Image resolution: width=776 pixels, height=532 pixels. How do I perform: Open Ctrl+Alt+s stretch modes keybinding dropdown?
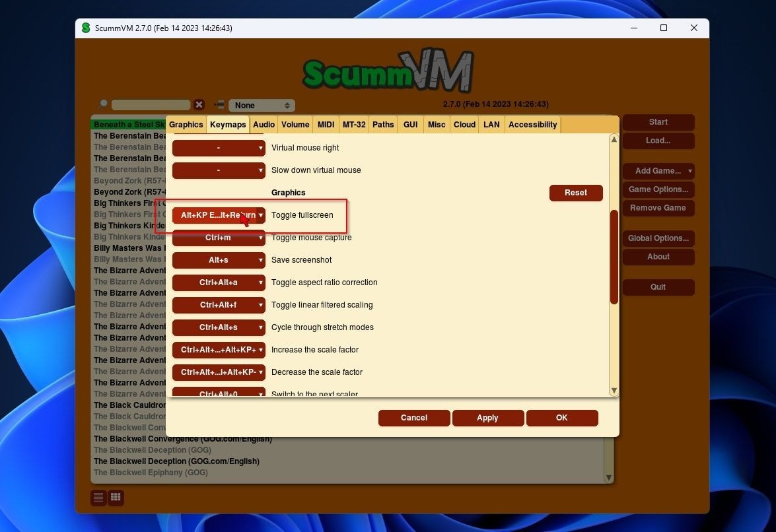[x=219, y=327]
